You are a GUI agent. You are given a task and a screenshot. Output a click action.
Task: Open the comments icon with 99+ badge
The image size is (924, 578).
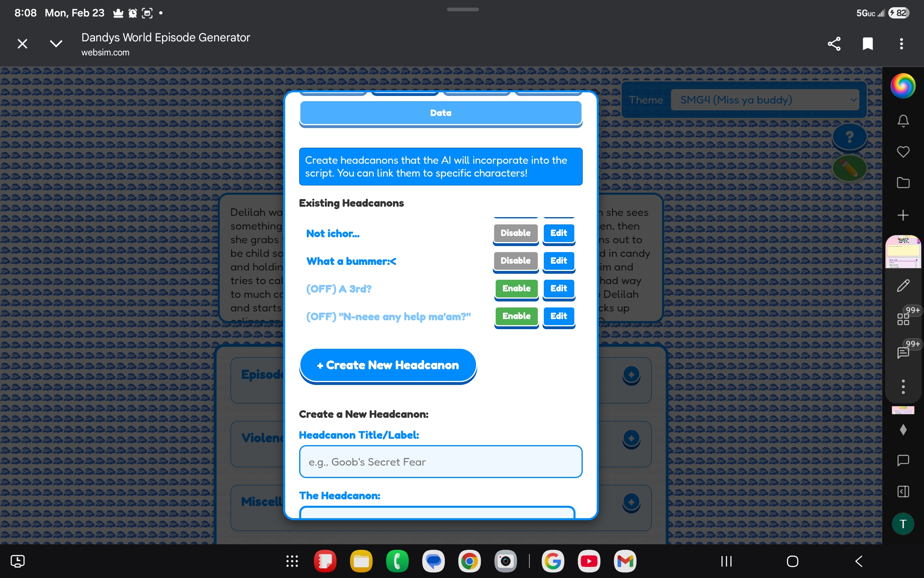coord(904,352)
